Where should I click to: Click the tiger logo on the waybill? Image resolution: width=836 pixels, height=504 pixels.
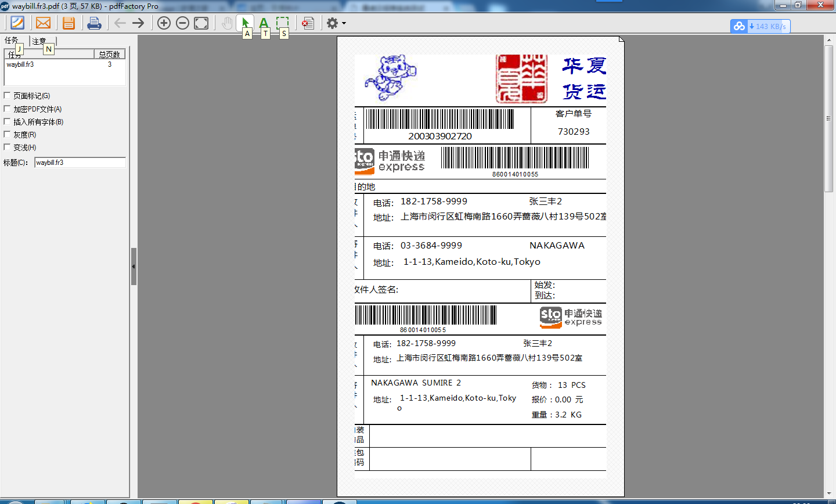tap(391, 78)
